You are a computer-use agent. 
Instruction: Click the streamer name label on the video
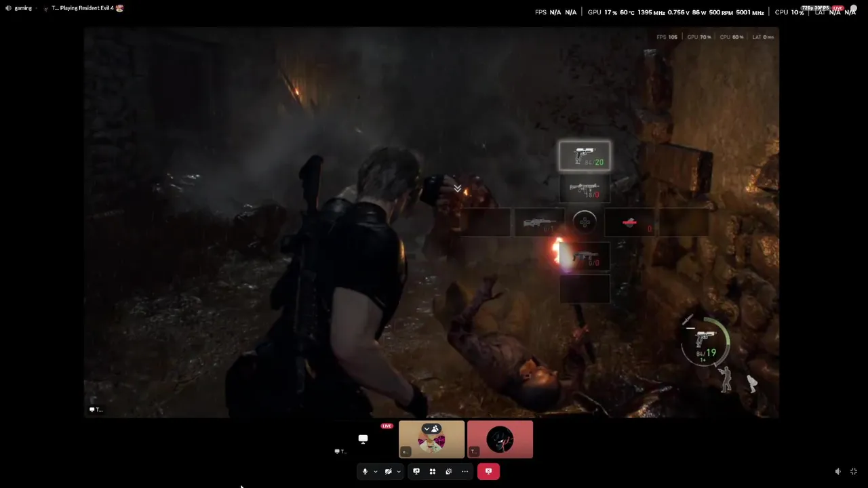[x=96, y=409]
